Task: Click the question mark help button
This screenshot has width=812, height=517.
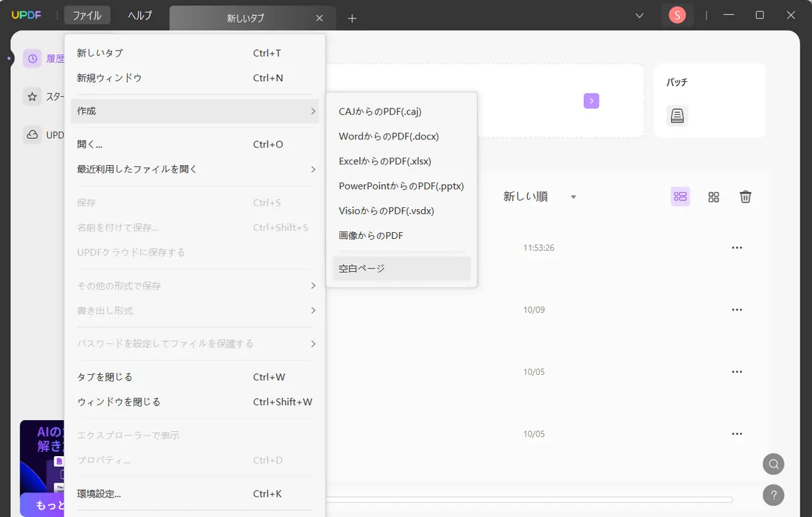Action: coord(773,495)
